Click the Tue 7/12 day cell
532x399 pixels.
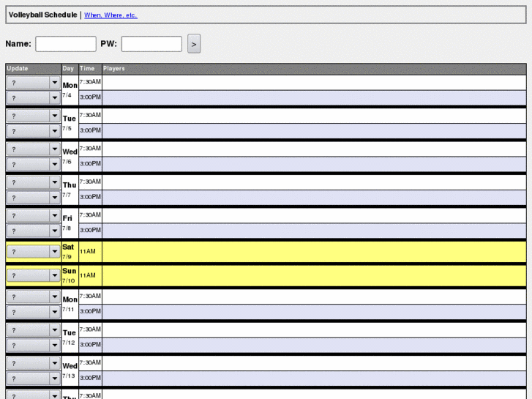[70, 338]
